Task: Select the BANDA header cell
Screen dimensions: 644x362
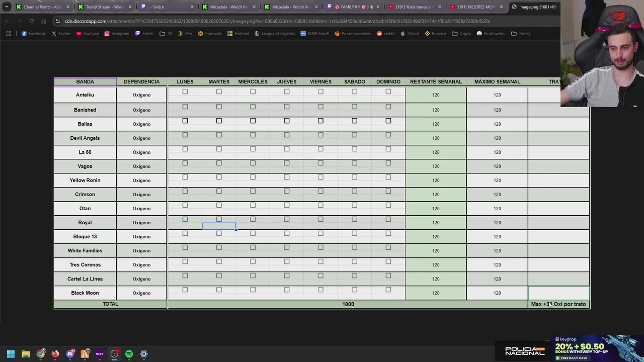Action: [85, 81]
